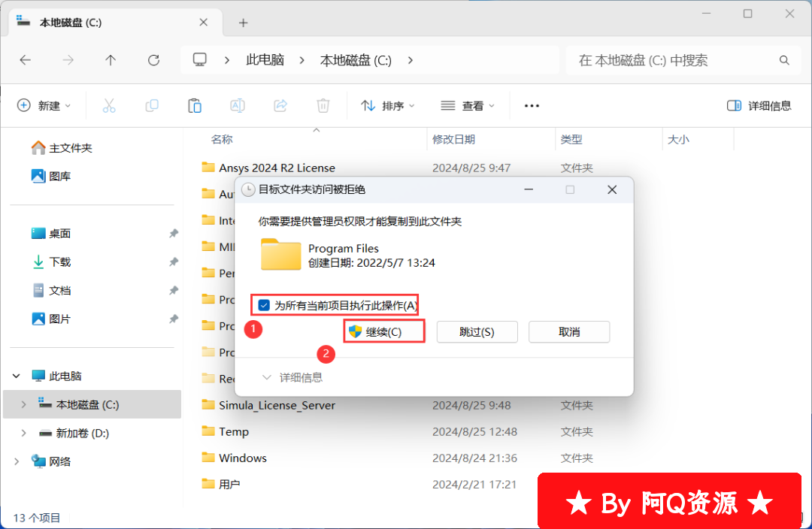Expand 新加卷 (D:) in navigation tree

(23, 433)
